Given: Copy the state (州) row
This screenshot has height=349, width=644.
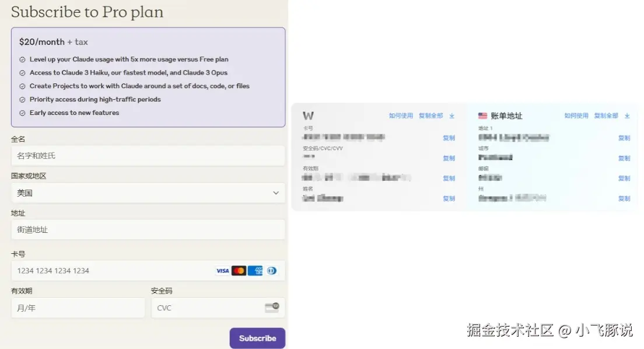Looking at the screenshot, I should point(624,198).
